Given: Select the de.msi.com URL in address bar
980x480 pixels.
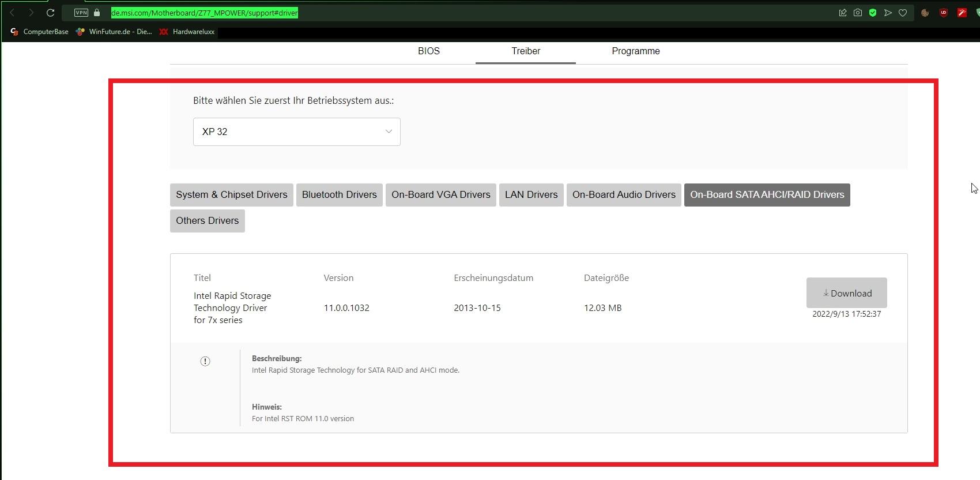Looking at the screenshot, I should coord(205,13).
